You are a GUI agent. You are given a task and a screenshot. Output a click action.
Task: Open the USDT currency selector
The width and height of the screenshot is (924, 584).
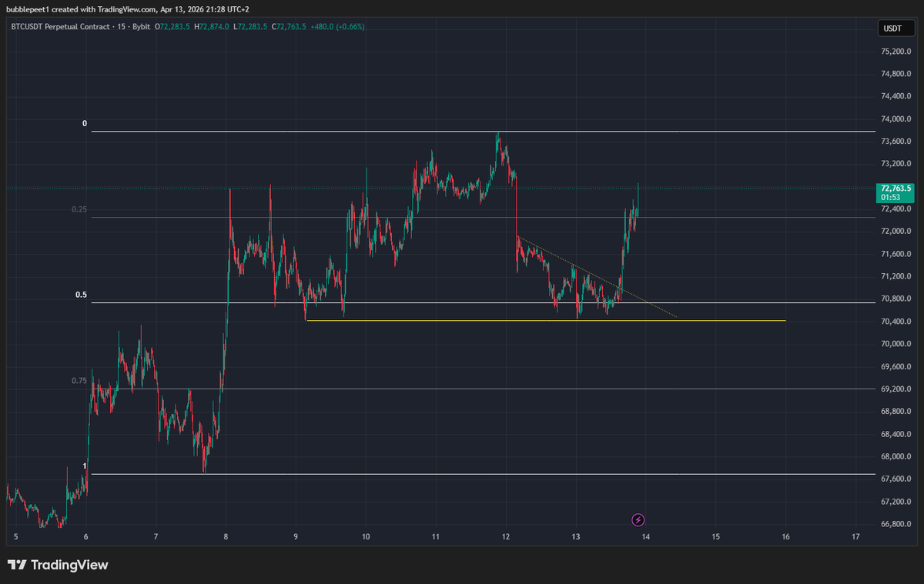pyautogui.click(x=892, y=28)
